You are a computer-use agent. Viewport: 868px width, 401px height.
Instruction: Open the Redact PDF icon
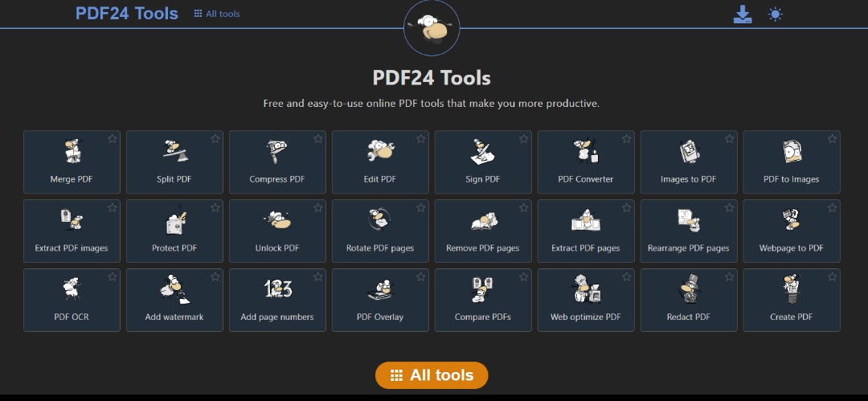tap(689, 288)
